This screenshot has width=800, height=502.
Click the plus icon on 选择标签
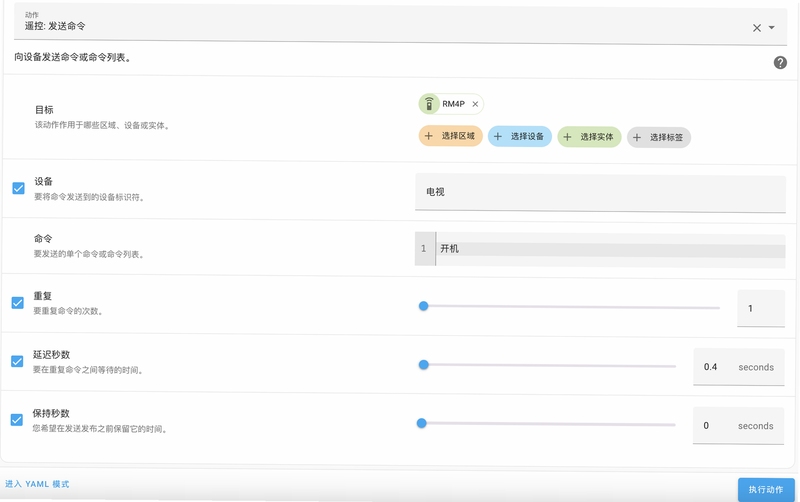tap(637, 137)
